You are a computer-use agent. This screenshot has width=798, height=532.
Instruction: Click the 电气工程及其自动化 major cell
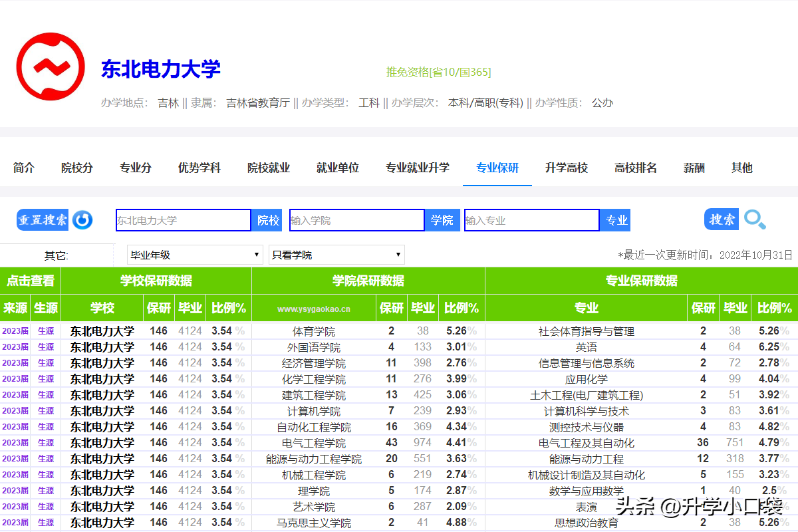coord(587,443)
